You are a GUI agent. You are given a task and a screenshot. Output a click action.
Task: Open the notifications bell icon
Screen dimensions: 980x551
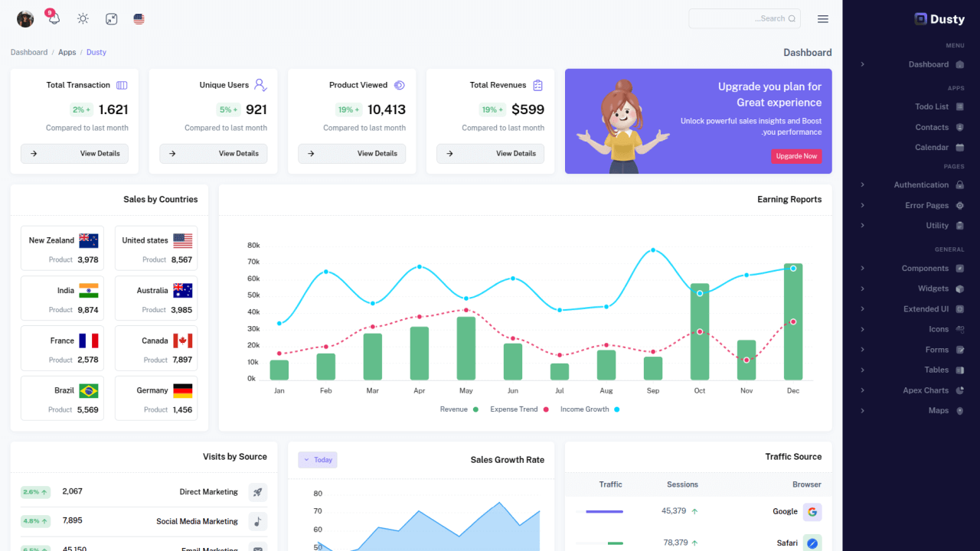[x=54, y=18]
